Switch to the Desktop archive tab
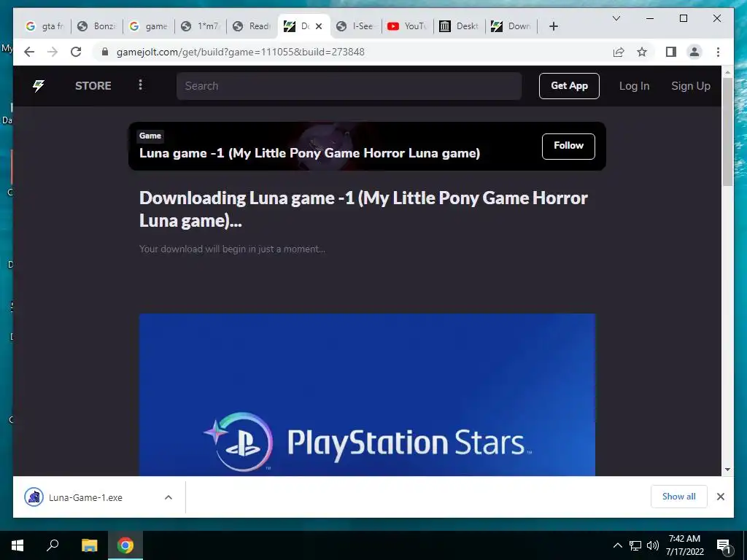Viewport: 747px width, 560px height. click(459, 26)
